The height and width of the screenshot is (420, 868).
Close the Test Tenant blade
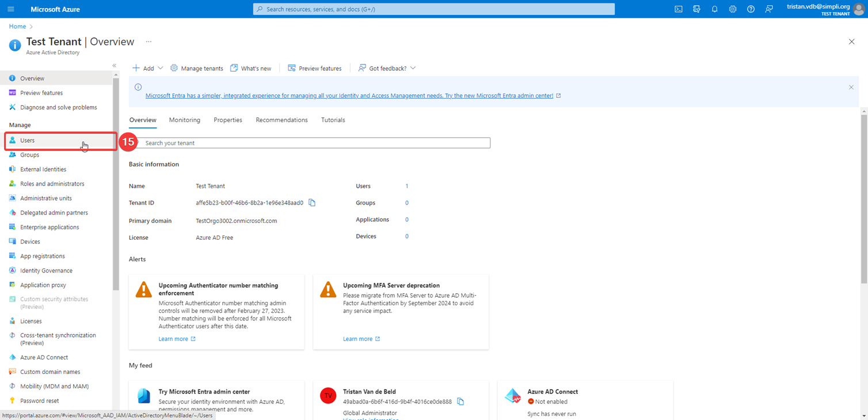851,42
